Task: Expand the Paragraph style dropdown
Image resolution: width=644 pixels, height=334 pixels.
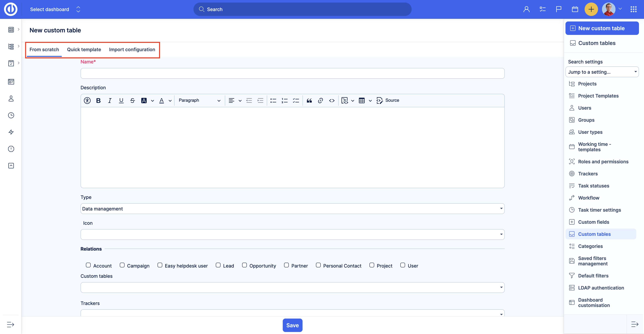Action: click(x=199, y=101)
